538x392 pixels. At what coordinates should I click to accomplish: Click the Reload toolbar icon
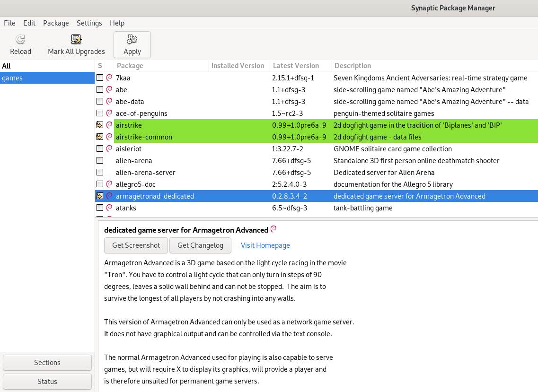click(x=20, y=39)
